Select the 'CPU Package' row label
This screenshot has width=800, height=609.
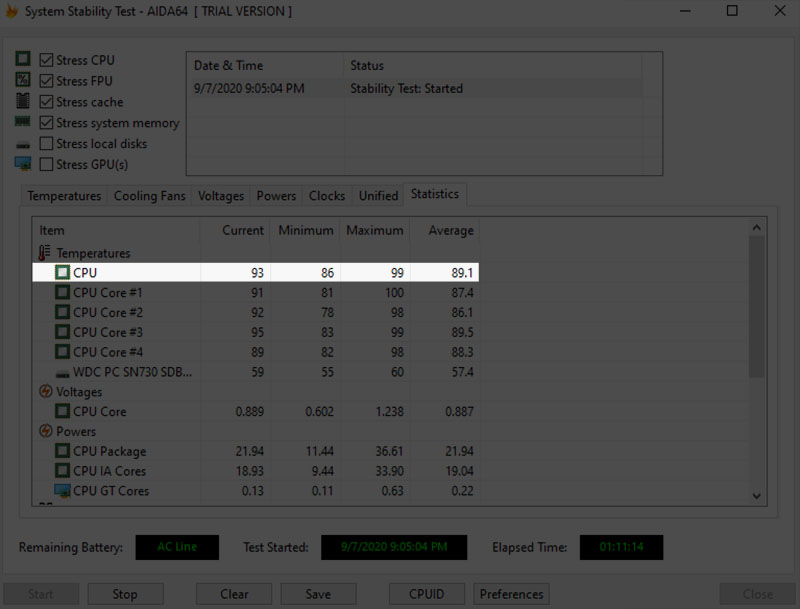[109, 451]
